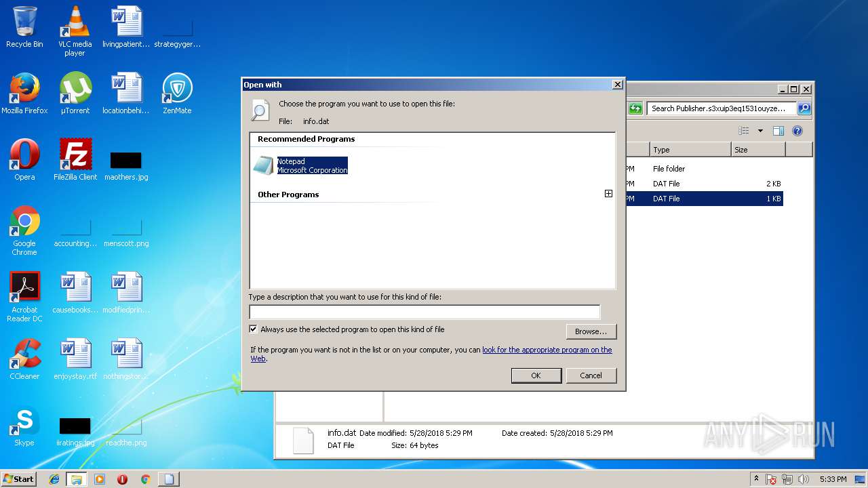Image resolution: width=868 pixels, height=488 pixels.
Task: Click the file type description field
Action: coord(425,312)
